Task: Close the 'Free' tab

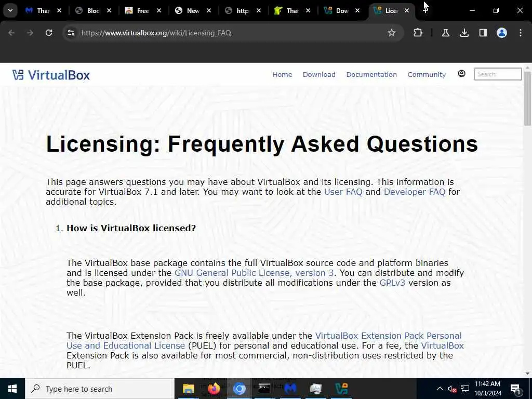Action: [159, 10]
